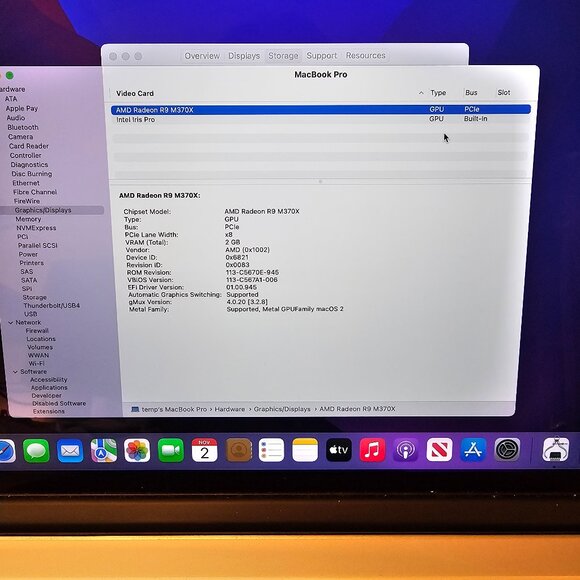The image size is (580, 580).
Task: Select AMD Radeon R9 M370X row
Action: click(321, 109)
